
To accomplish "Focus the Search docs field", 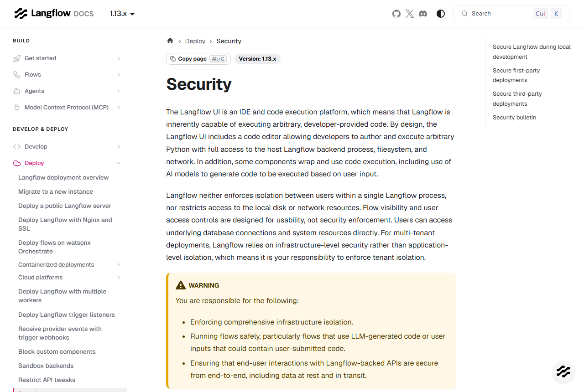I will [511, 14].
